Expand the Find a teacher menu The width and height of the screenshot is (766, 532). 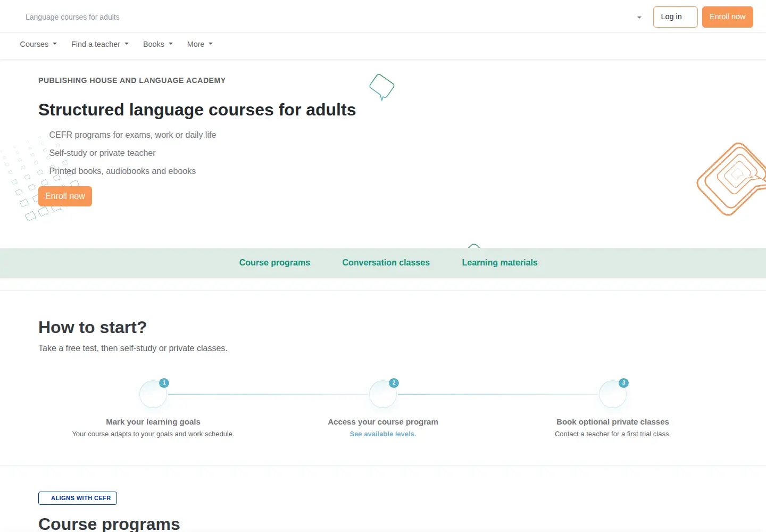(100, 44)
